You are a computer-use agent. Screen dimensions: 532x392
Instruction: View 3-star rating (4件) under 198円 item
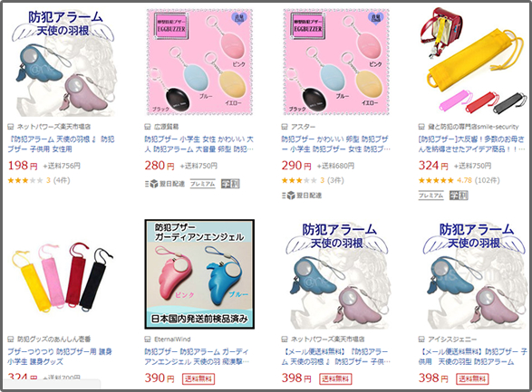point(39,180)
